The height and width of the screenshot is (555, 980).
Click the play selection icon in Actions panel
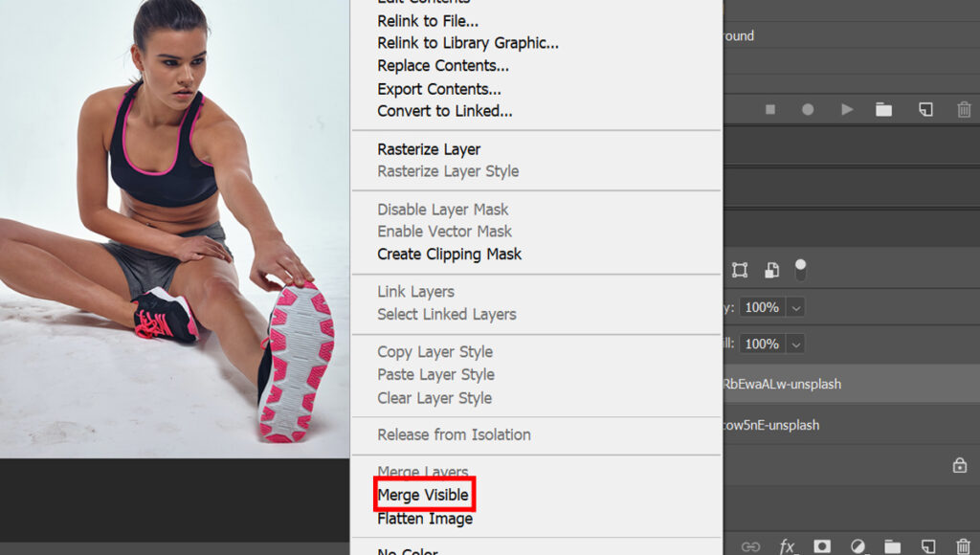[x=847, y=109]
